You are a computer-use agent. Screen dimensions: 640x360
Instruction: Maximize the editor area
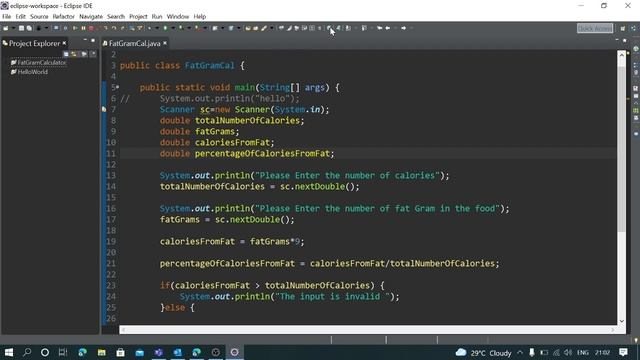624,40
